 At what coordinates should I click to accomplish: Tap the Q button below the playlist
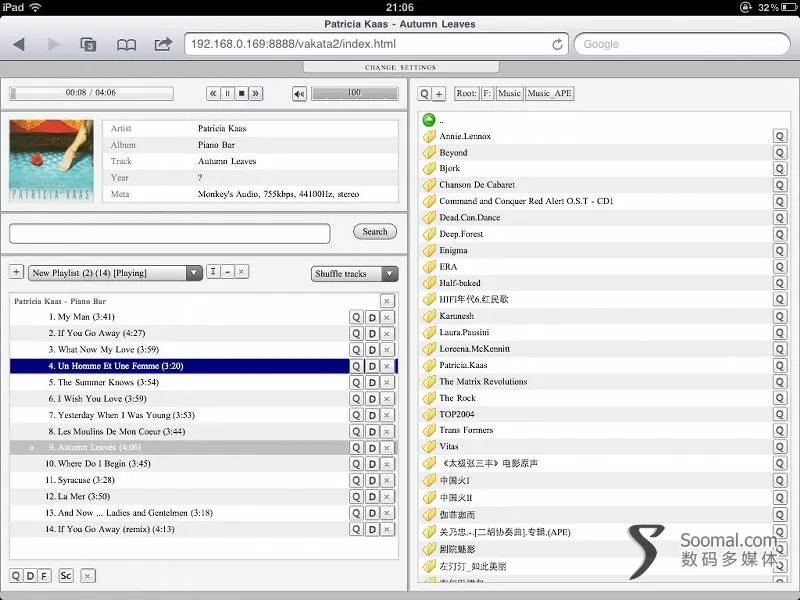(x=16, y=576)
